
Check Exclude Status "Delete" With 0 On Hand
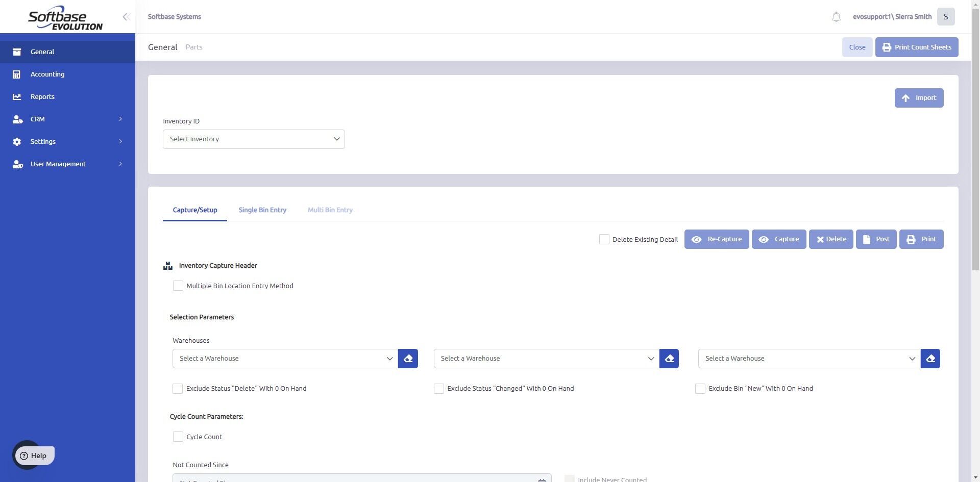pyautogui.click(x=178, y=389)
